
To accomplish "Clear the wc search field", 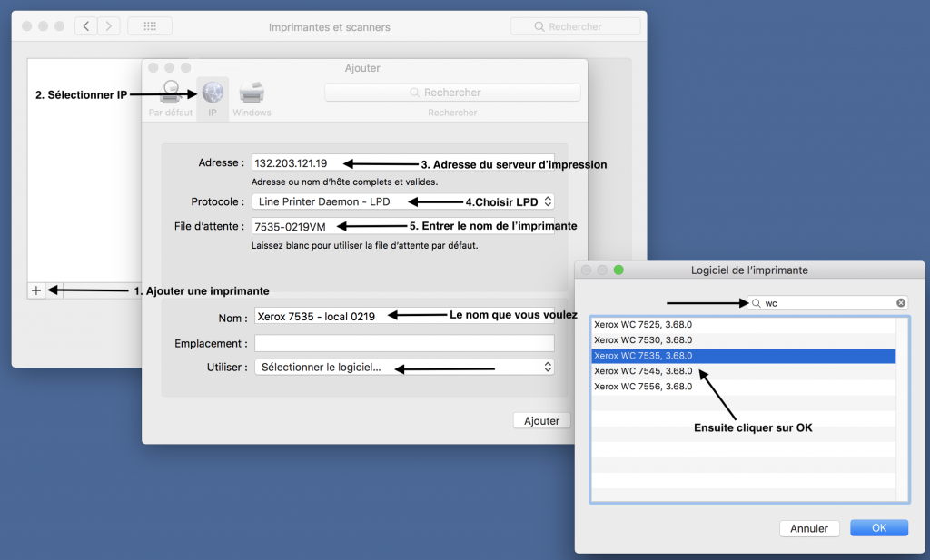I will point(901,303).
